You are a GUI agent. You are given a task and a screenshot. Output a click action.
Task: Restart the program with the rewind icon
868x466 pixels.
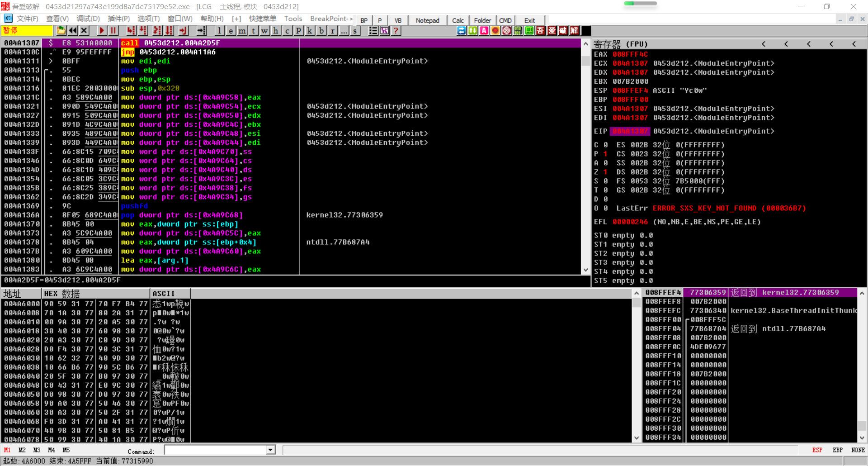point(73,30)
